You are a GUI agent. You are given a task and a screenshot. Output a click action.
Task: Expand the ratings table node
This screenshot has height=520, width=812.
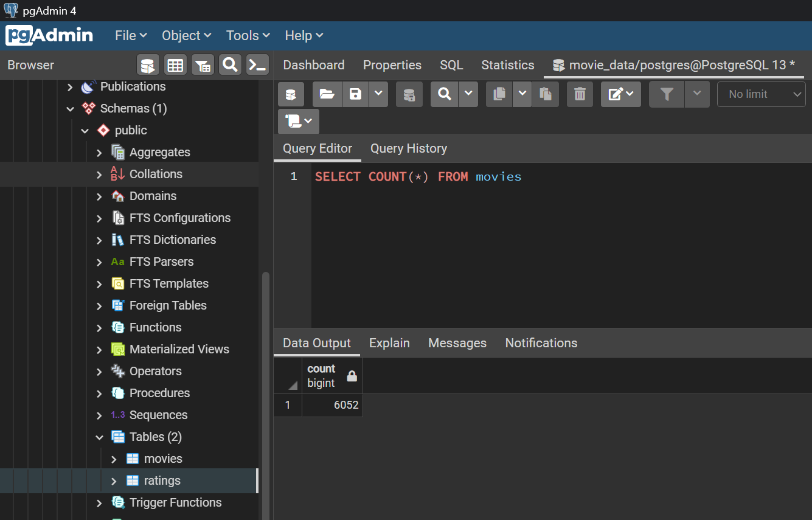114,481
